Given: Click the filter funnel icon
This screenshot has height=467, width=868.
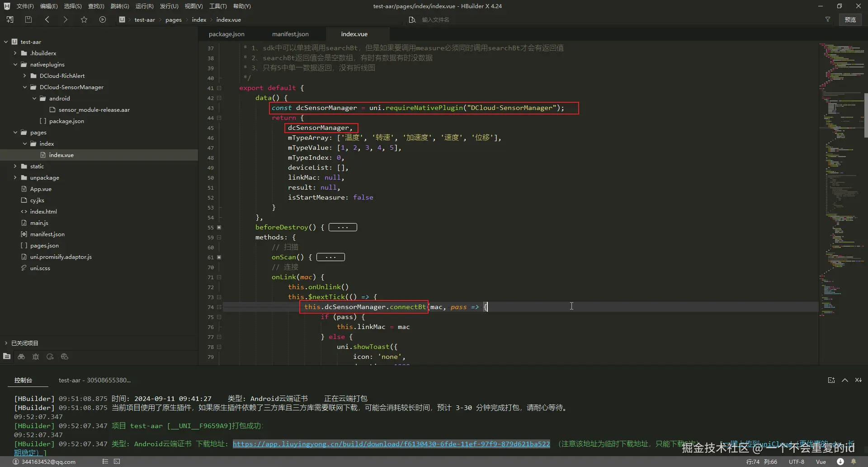Looking at the screenshot, I should pos(828,19).
